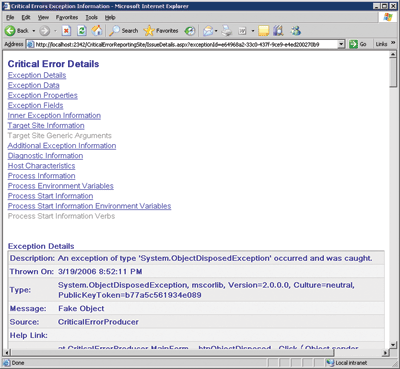Click the Back arrow icon
This screenshot has height=369, width=400.
10,31
